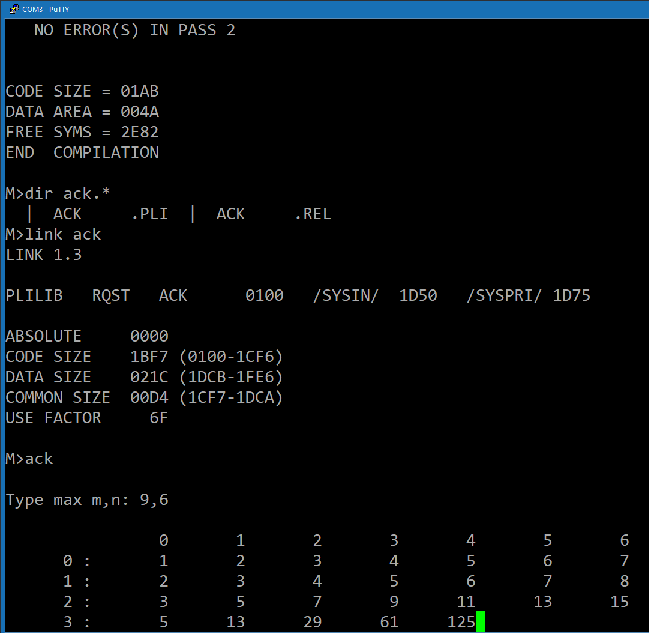Click column header 6 in the table
649x633 pixels.
click(624, 540)
